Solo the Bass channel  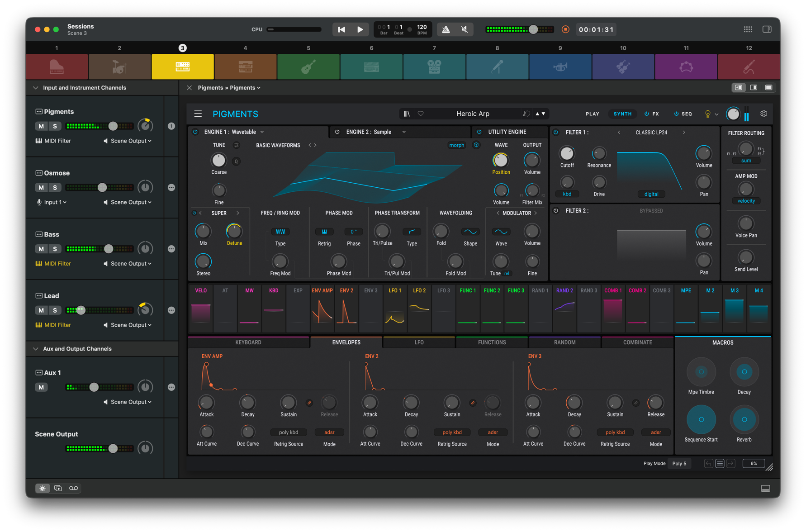(x=55, y=249)
